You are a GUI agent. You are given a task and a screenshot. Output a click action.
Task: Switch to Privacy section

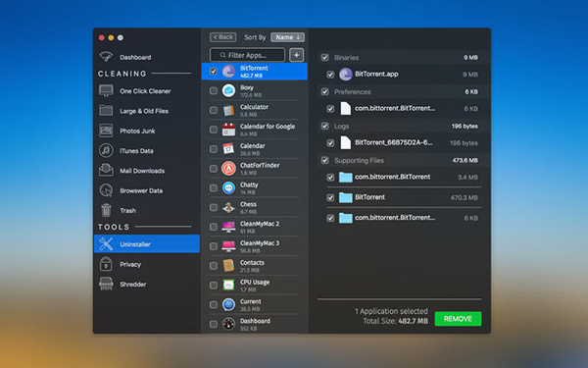(130, 264)
